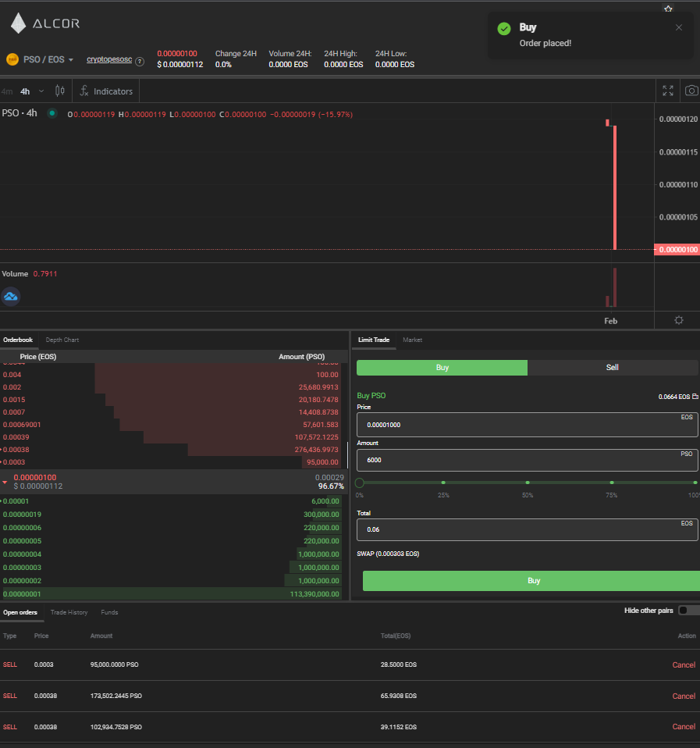Screen dimensions: 700x748
Task: Set amount slider to 25%
Action: [443, 483]
